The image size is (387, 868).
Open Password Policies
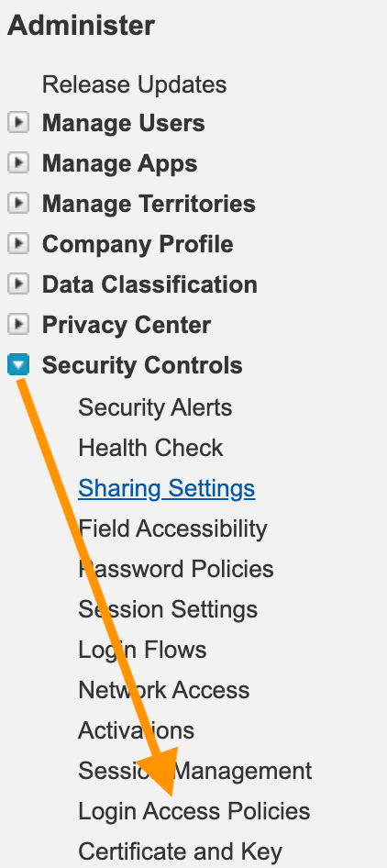click(x=176, y=569)
